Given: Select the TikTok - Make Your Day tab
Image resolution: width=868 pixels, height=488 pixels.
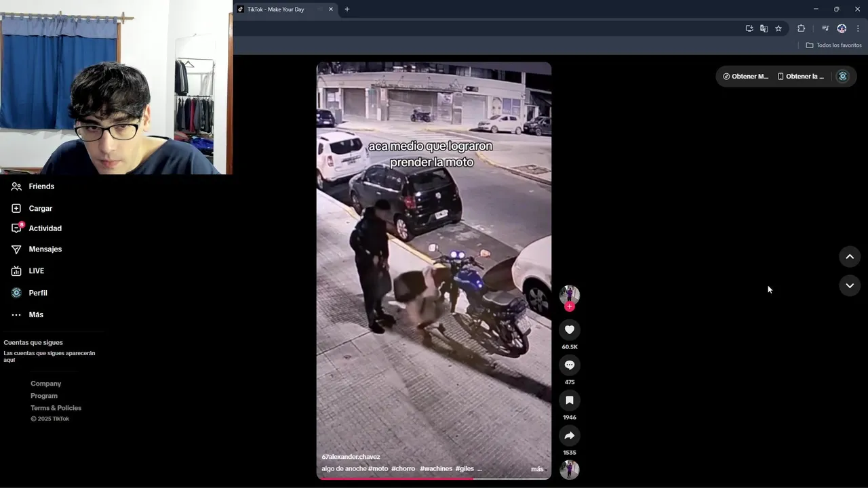Looking at the screenshot, I should pos(275,9).
